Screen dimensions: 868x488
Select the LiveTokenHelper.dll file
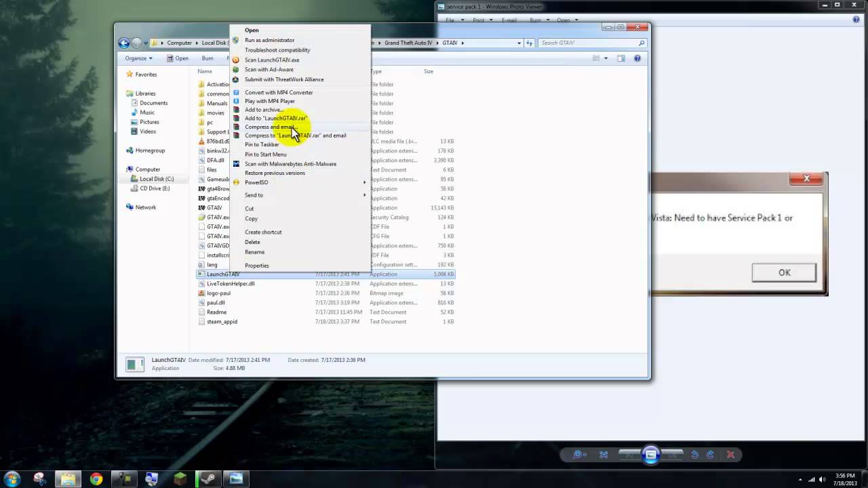point(231,284)
